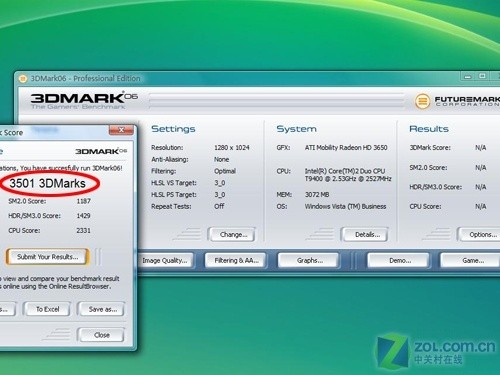The width and height of the screenshot is (500, 375).
Task: Click the Change... button under Settings
Action: click(x=231, y=234)
